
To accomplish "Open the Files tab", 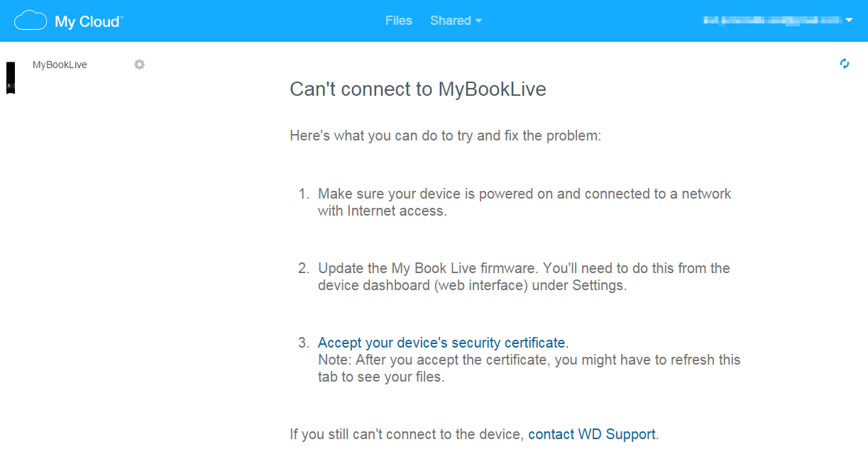I will coord(399,21).
